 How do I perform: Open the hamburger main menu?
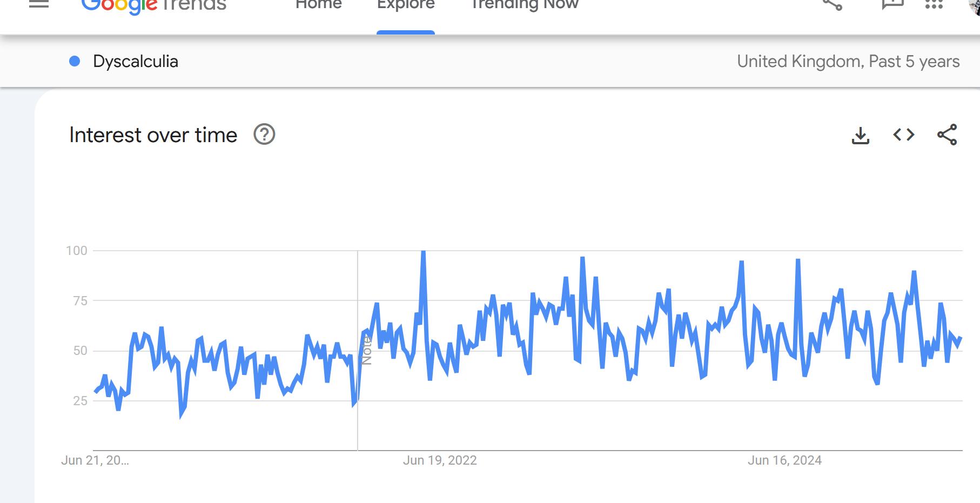pyautogui.click(x=39, y=4)
